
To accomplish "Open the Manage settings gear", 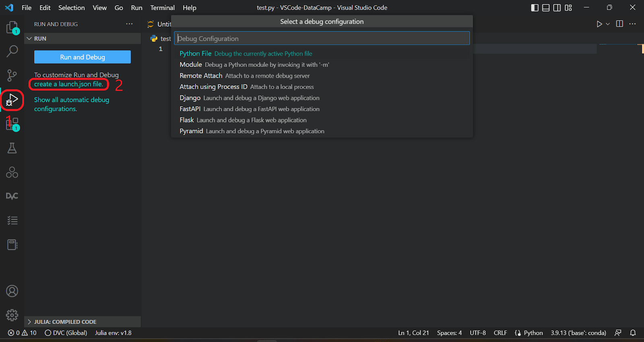I will coord(12,315).
